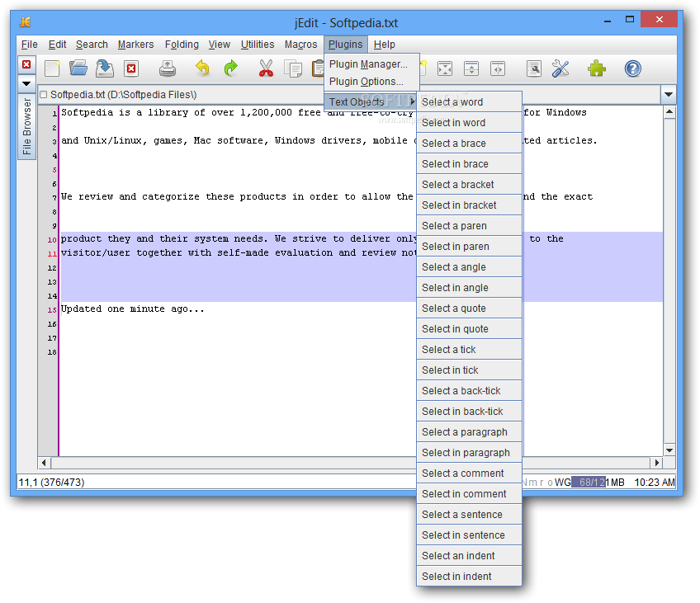Cut selection with the scissors icon
This screenshot has height=603, width=700.
coord(266,68)
